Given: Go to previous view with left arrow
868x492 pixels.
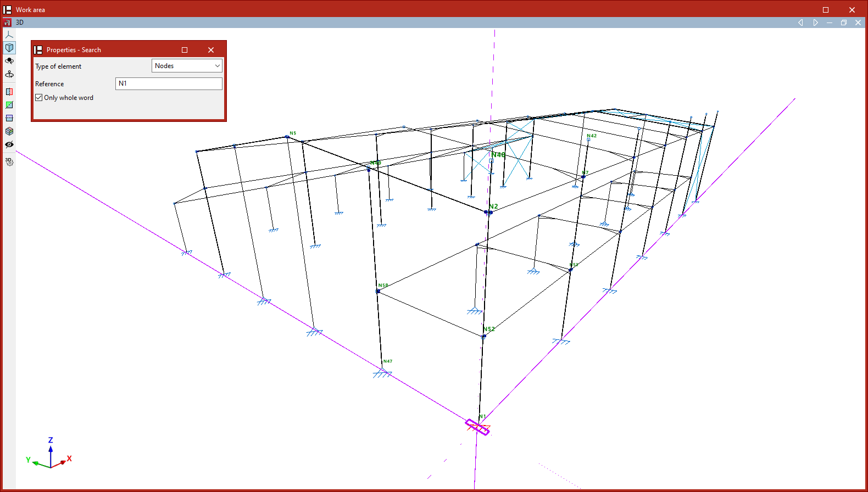Looking at the screenshot, I should click(x=800, y=23).
